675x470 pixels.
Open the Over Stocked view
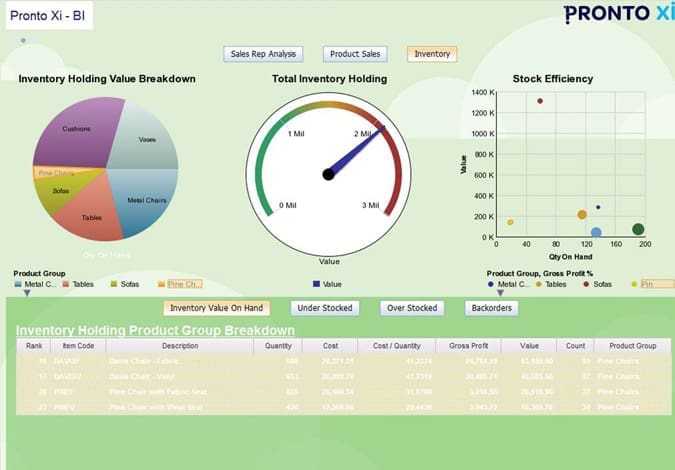412,308
